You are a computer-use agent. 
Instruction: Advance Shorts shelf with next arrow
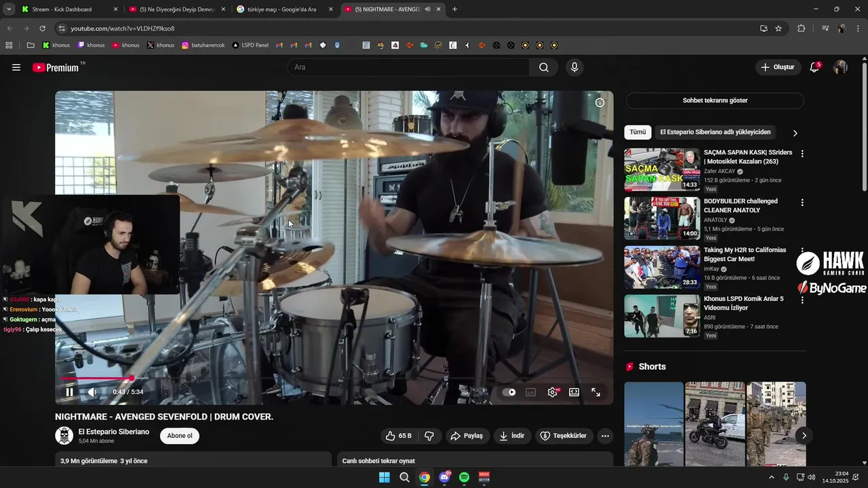click(804, 435)
